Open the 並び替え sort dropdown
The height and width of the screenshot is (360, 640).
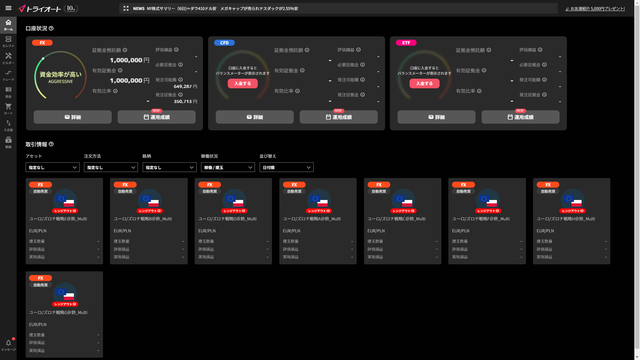pos(286,167)
